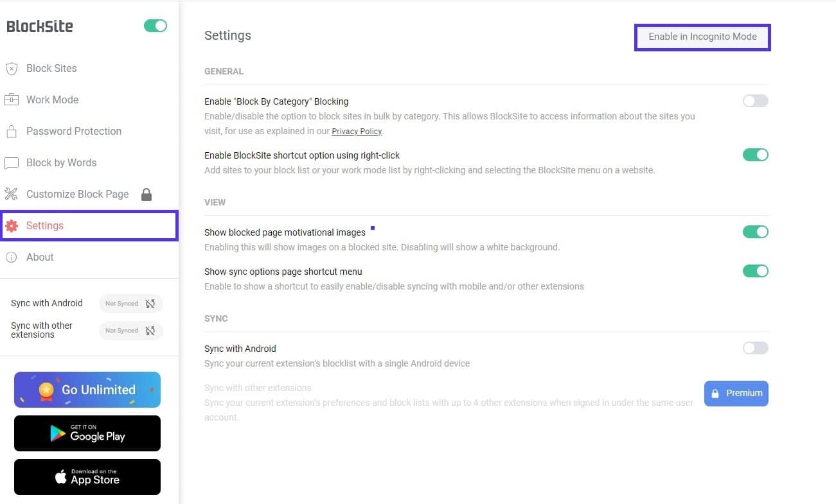Disable the main BlockSite extension toggle
The height and width of the screenshot is (504, 836).
pyautogui.click(x=155, y=24)
